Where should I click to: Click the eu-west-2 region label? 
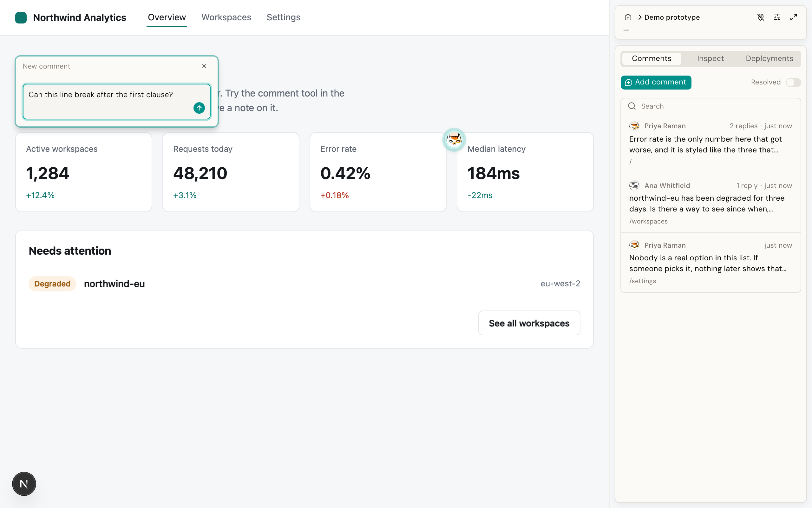(560, 284)
